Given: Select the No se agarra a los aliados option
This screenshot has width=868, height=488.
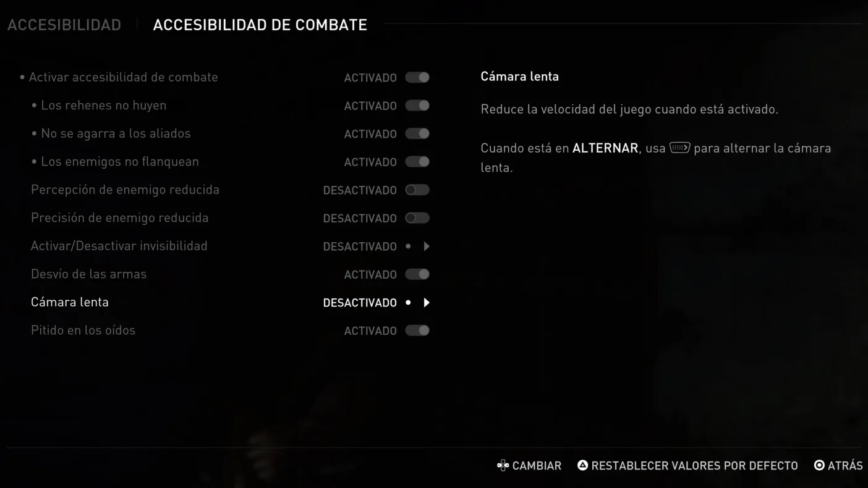Looking at the screenshot, I should pyautogui.click(x=231, y=133).
